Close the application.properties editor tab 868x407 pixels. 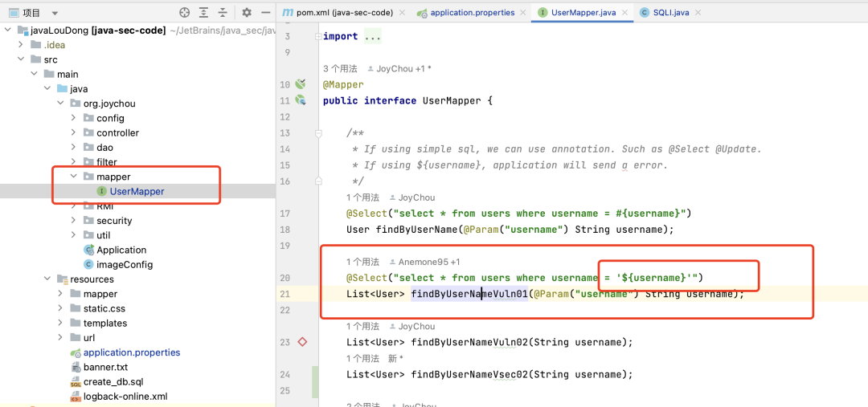coord(522,13)
